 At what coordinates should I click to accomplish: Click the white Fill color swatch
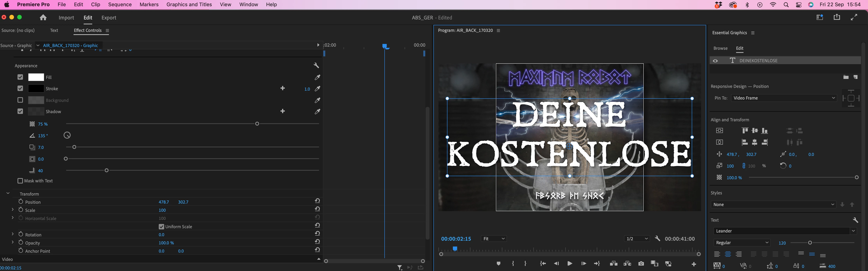click(x=36, y=77)
